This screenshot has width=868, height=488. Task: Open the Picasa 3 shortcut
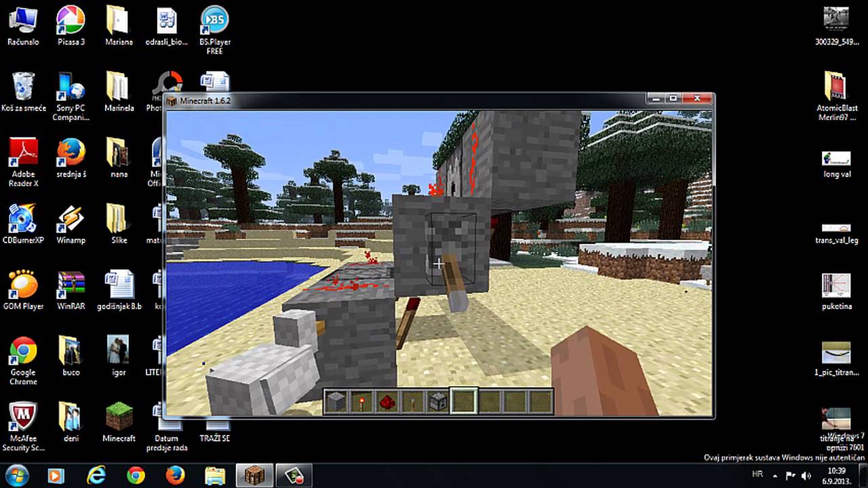coord(71,26)
